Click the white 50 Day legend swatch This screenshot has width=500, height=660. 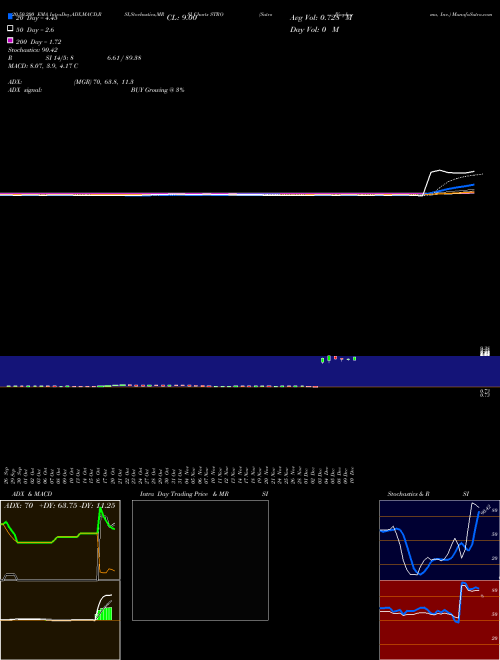[x=10, y=29]
